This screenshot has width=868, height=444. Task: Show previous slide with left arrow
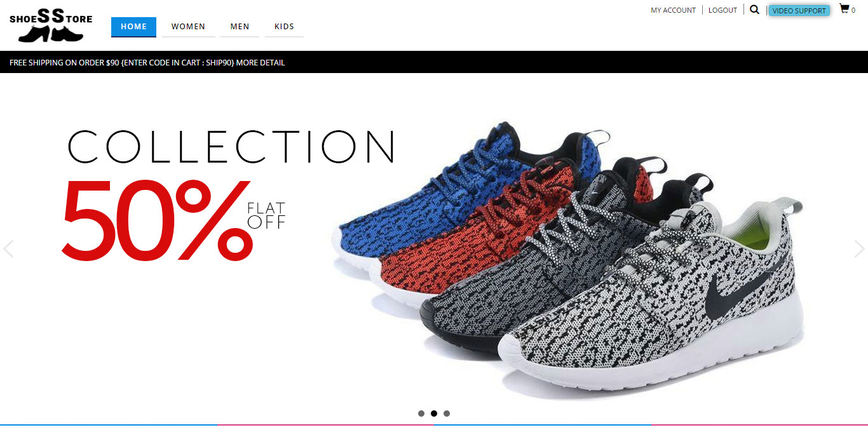(x=8, y=248)
